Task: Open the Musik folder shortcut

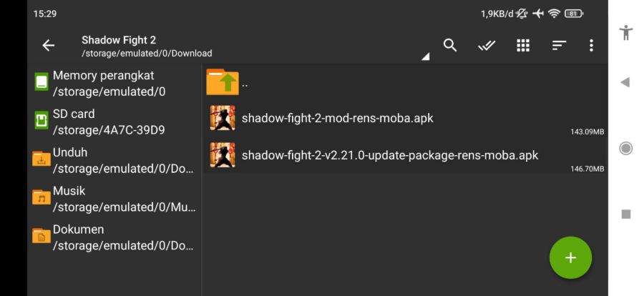Action: pos(114,199)
